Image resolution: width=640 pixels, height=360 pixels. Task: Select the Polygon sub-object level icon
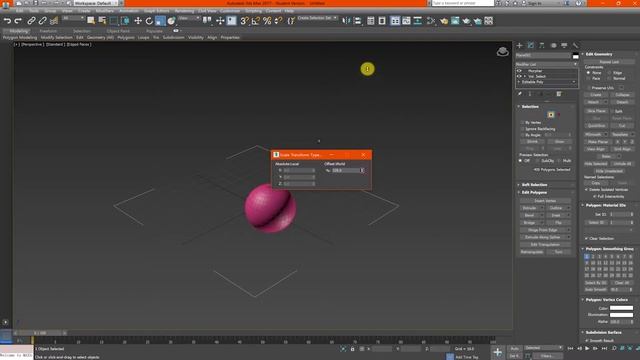click(x=551, y=115)
